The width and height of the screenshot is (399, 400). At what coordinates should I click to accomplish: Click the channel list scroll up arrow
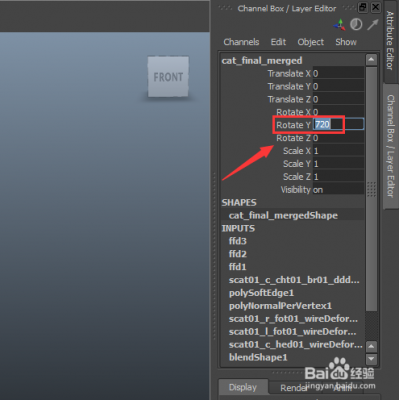[371, 60]
